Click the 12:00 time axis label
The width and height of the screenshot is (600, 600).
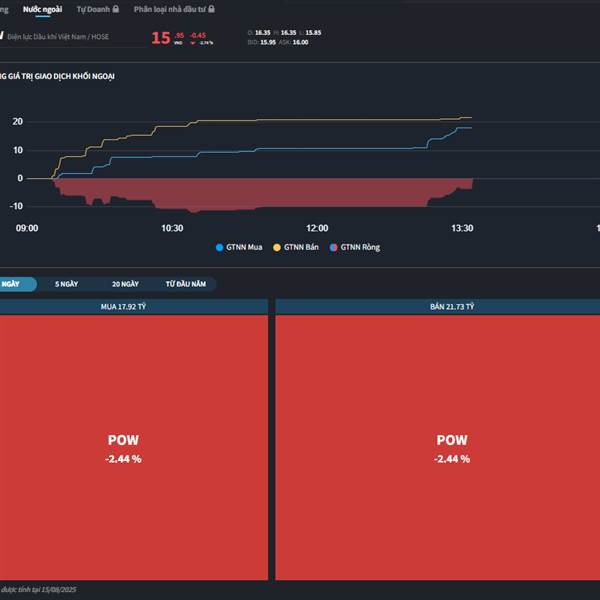point(317,228)
